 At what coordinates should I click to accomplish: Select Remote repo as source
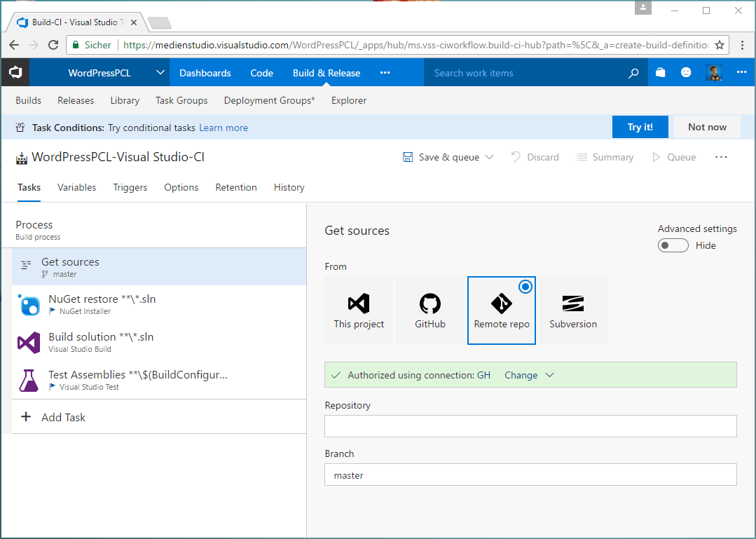coord(502,311)
